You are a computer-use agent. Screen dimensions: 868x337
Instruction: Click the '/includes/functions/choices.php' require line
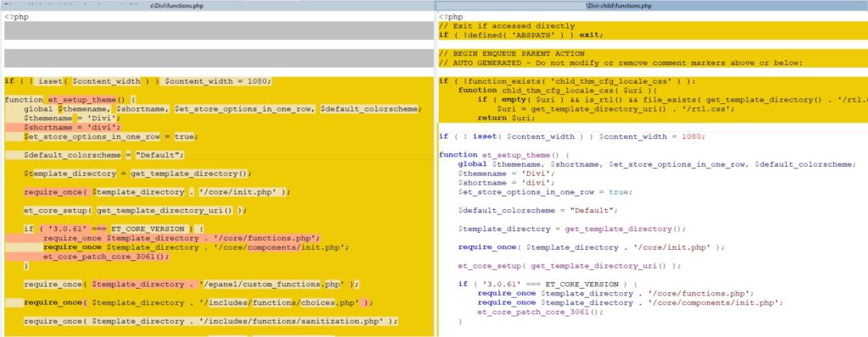click(x=198, y=302)
